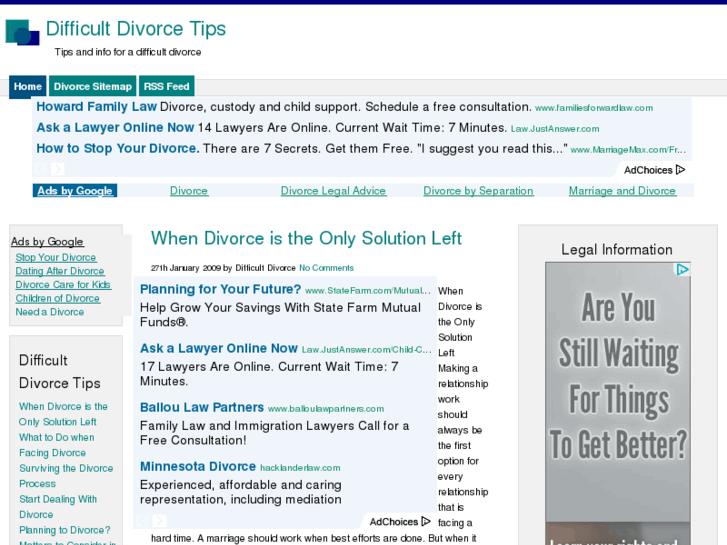Click the next arrow below the article ads

159,520
